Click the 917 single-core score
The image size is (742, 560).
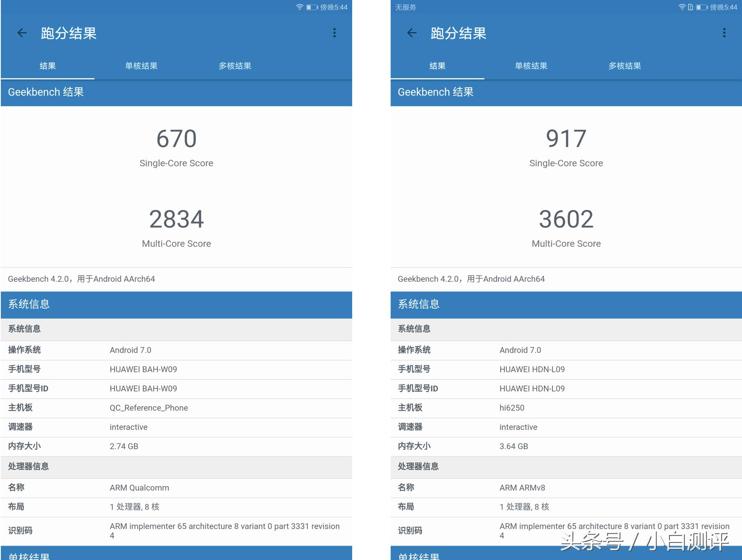[x=566, y=138]
